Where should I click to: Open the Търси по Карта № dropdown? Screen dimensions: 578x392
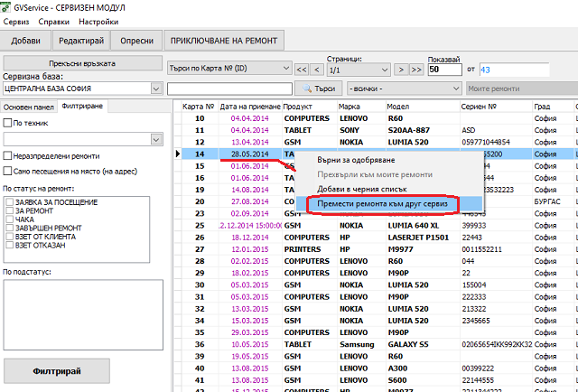click(229, 69)
